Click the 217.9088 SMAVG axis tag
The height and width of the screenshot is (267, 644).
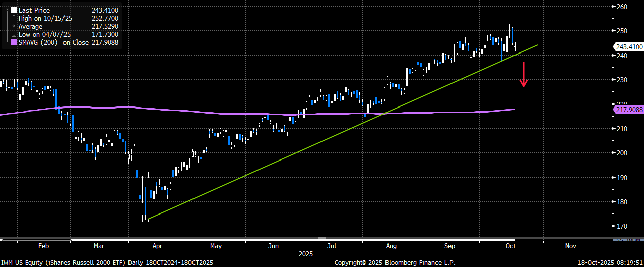tap(629, 110)
